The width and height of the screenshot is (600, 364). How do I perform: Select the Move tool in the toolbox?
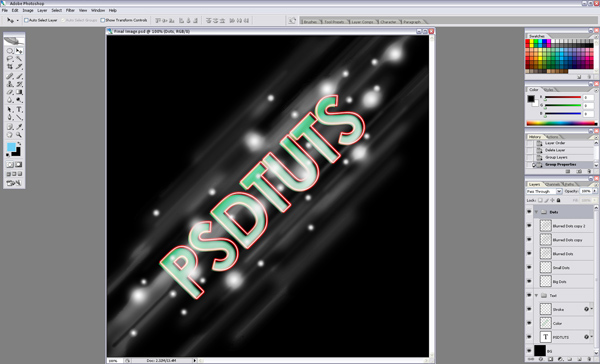point(19,51)
